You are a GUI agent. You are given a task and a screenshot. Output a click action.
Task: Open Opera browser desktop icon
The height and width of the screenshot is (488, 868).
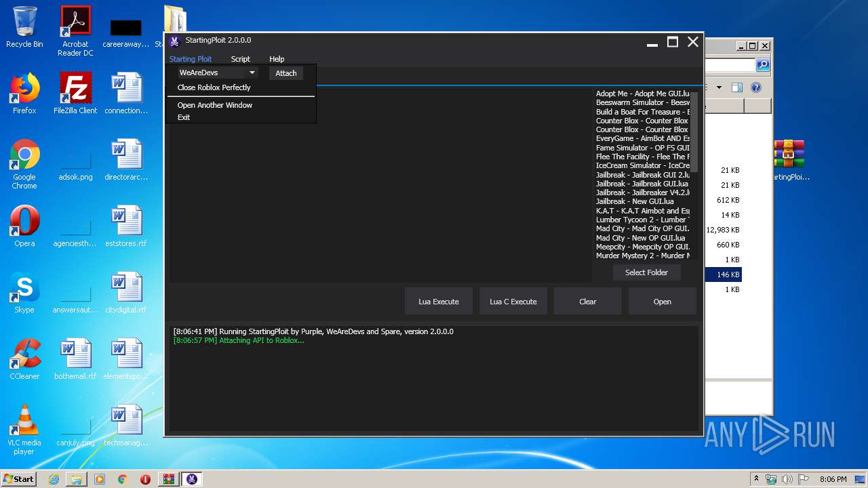(x=24, y=226)
